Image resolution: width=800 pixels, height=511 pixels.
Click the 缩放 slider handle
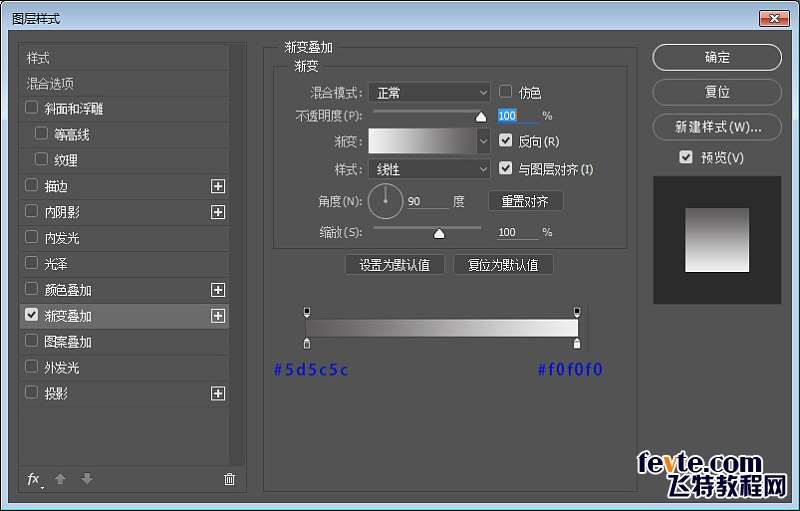pos(439,234)
